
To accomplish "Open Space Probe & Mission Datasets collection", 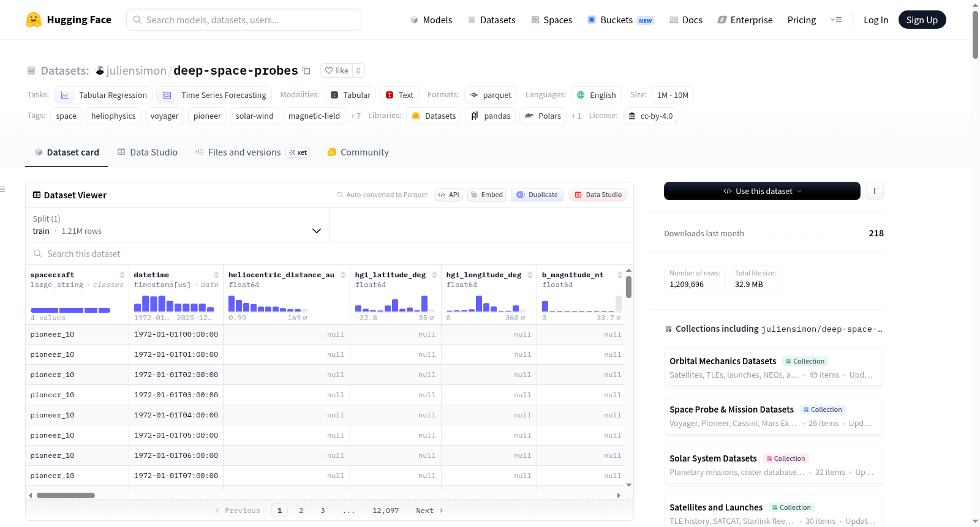I will pyautogui.click(x=774, y=416).
